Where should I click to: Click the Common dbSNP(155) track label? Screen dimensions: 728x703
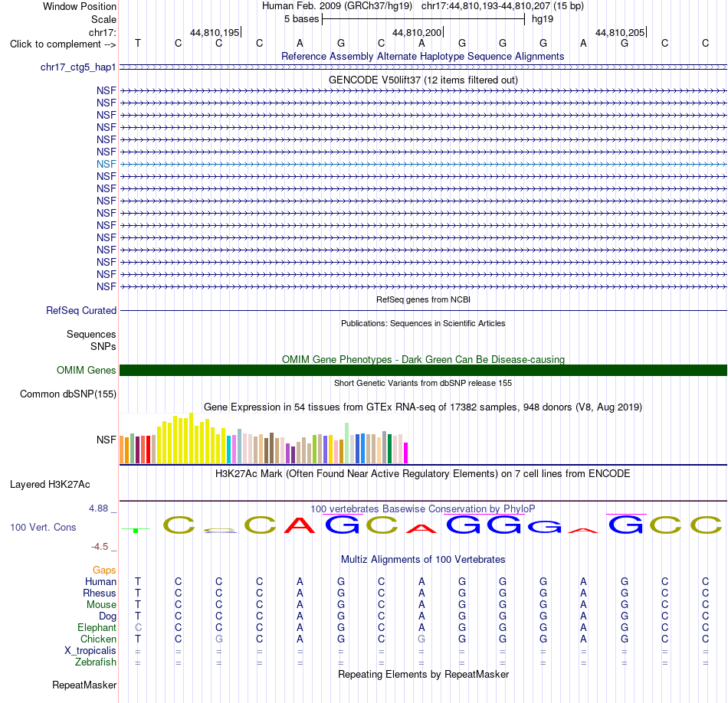(x=68, y=394)
